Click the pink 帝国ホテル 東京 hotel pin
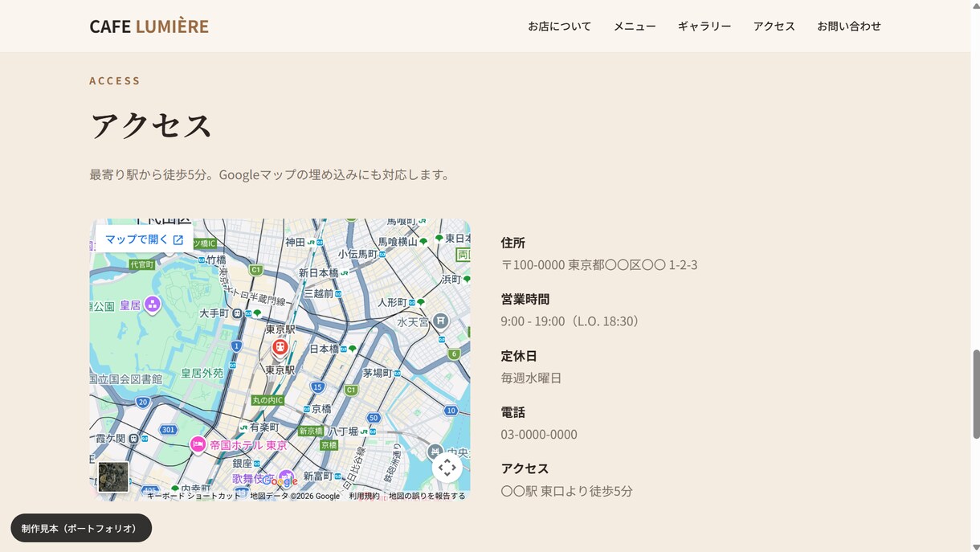This screenshot has height=552, width=980. pos(198,444)
